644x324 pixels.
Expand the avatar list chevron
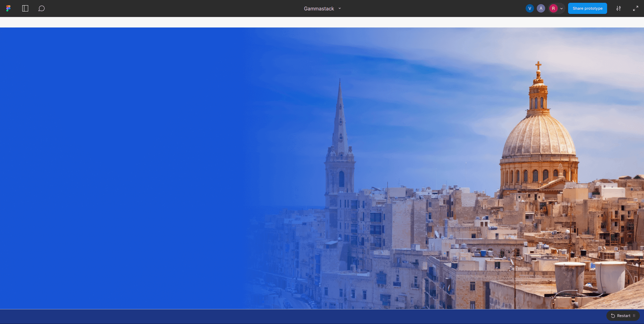[x=561, y=8]
